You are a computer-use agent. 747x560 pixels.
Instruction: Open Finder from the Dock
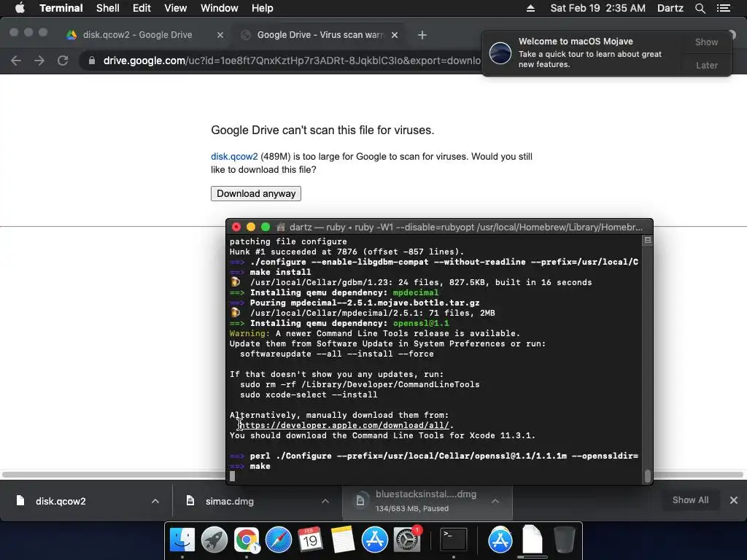coord(182,540)
